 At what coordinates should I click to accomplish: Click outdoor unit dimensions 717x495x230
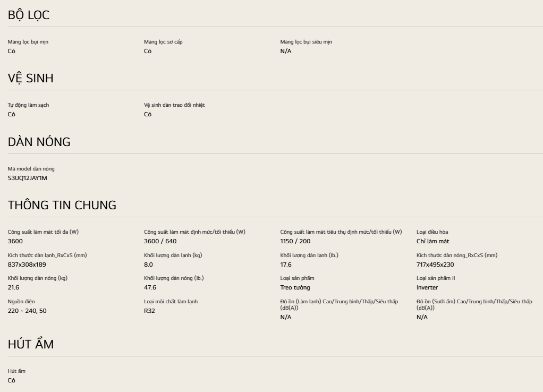tap(435, 265)
